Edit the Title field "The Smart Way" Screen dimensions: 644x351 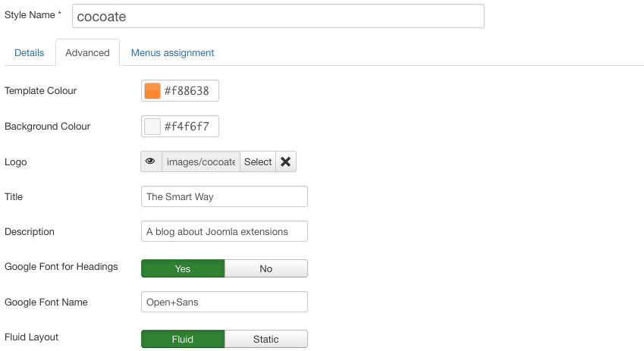225,196
